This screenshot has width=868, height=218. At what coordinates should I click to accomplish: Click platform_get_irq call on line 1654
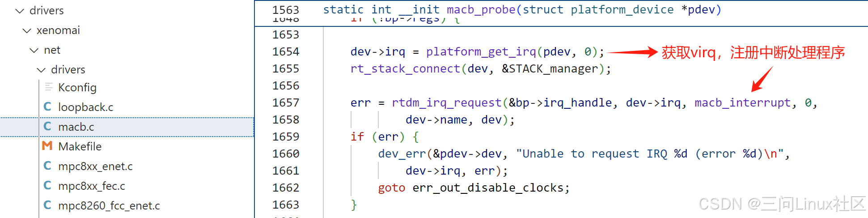point(481,52)
